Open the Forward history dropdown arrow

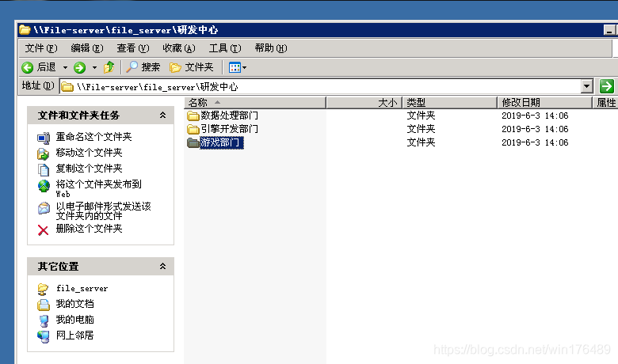coord(94,68)
